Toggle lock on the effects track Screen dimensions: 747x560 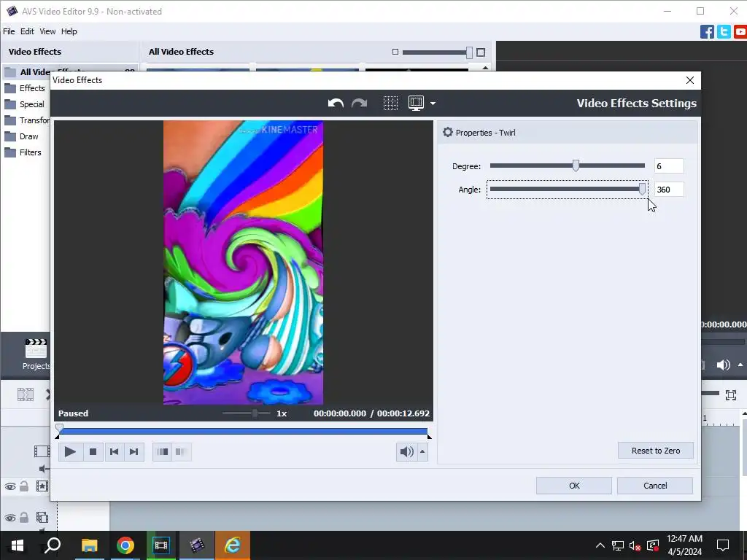pyautogui.click(x=24, y=486)
